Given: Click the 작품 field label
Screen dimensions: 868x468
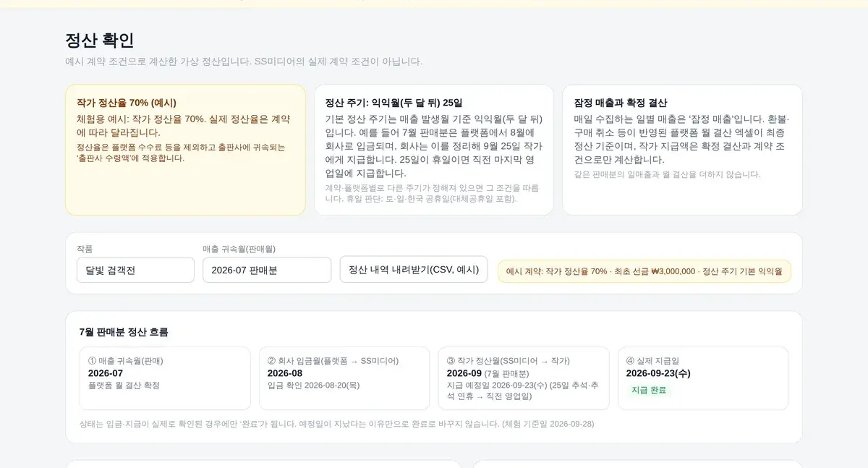Looking at the screenshot, I should click(x=85, y=249).
